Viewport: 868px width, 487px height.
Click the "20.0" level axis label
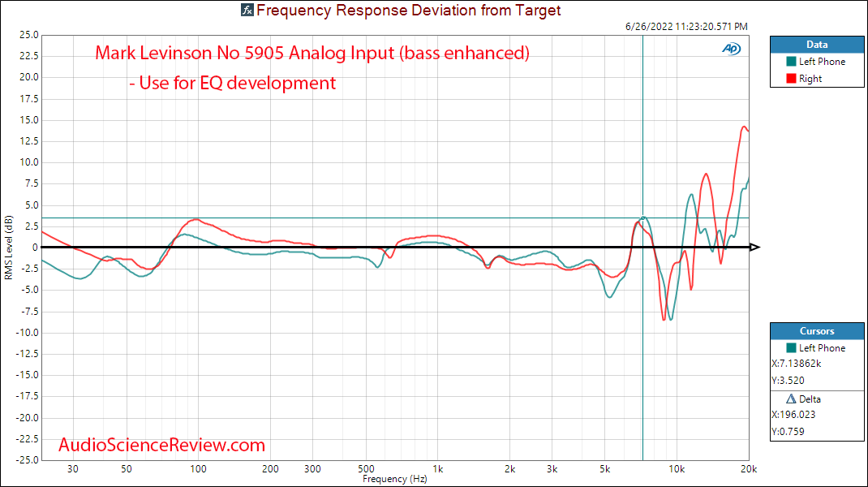(28, 77)
